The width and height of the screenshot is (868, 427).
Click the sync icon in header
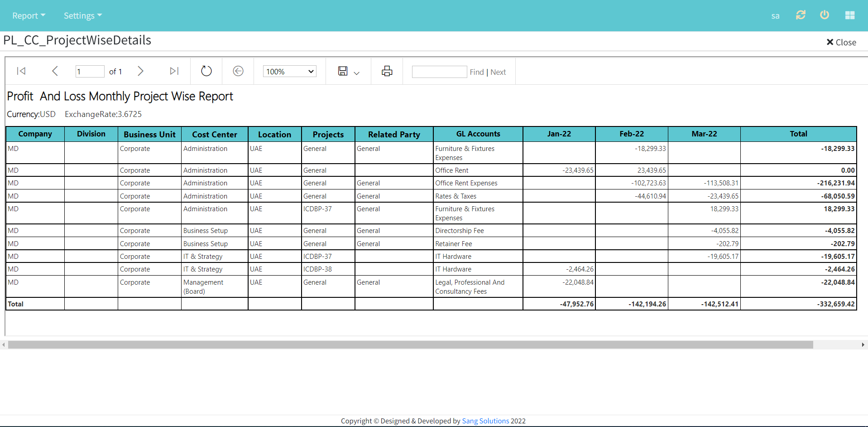click(801, 15)
